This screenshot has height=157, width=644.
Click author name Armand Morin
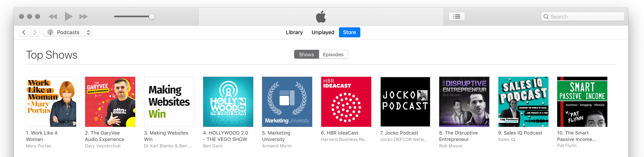[277, 146]
